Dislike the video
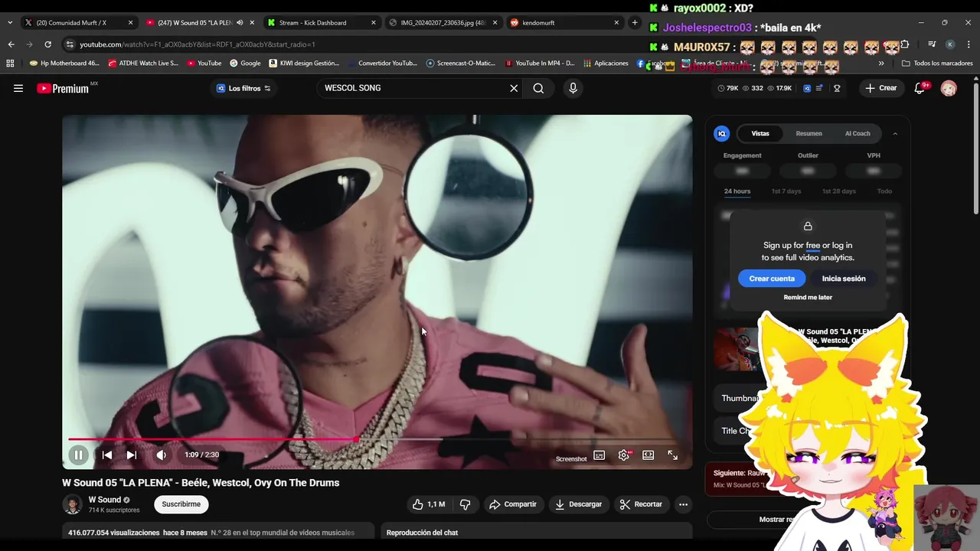 pyautogui.click(x=465, y=504)
